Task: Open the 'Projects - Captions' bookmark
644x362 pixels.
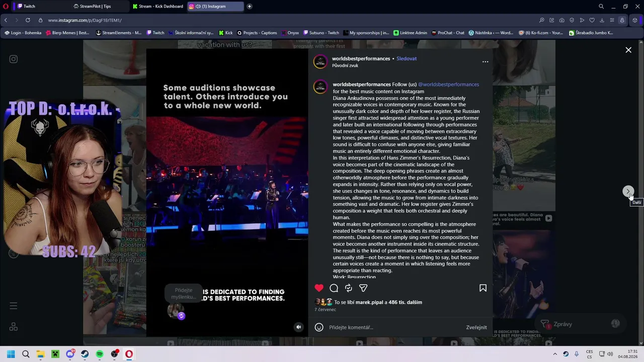Action: pos(257,33)
